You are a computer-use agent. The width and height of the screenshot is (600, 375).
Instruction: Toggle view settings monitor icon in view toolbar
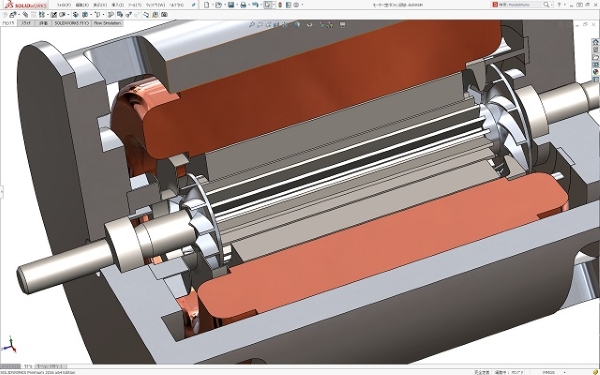click(343, 24)
